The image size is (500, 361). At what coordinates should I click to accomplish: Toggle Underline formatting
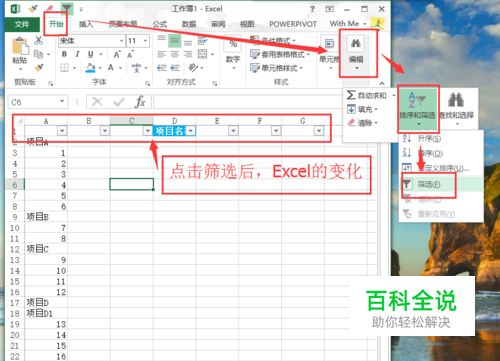(x=91, y=54)
